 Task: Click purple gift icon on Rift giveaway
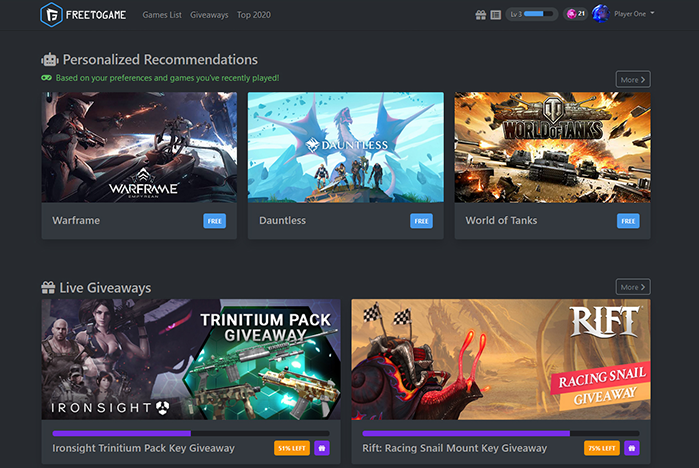click(632, 448)
